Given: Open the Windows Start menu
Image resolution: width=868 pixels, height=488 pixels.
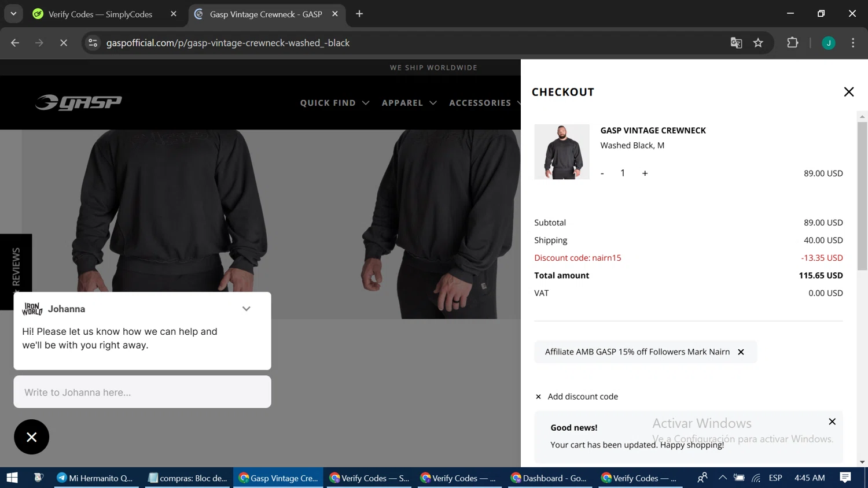Looking at the screenshot, I should point(12,478).
